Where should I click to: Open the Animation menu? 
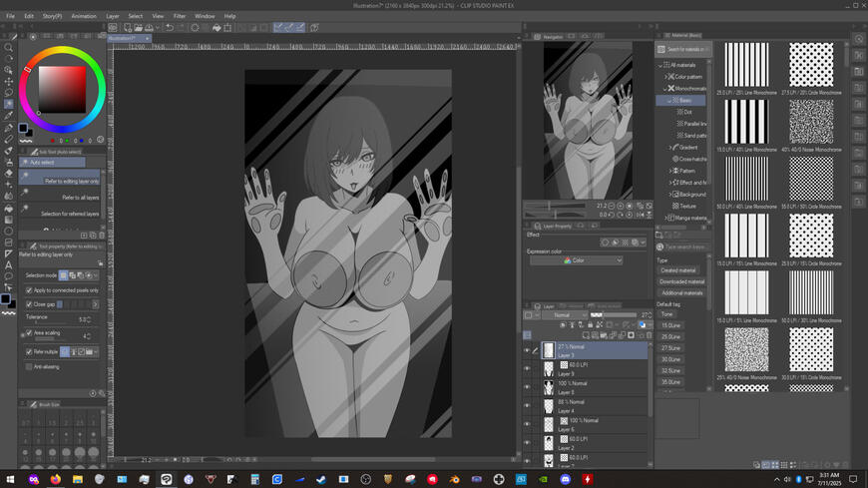84,16
